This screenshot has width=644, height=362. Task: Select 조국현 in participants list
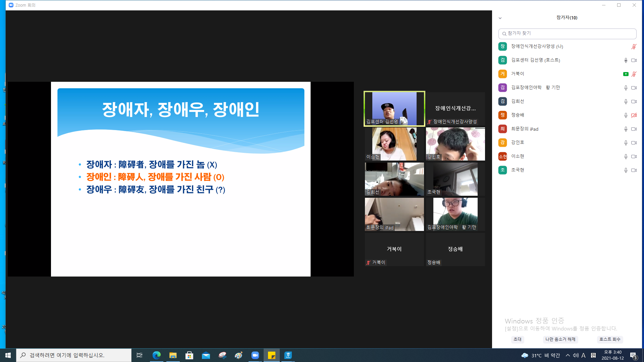(x=567, y=170)
